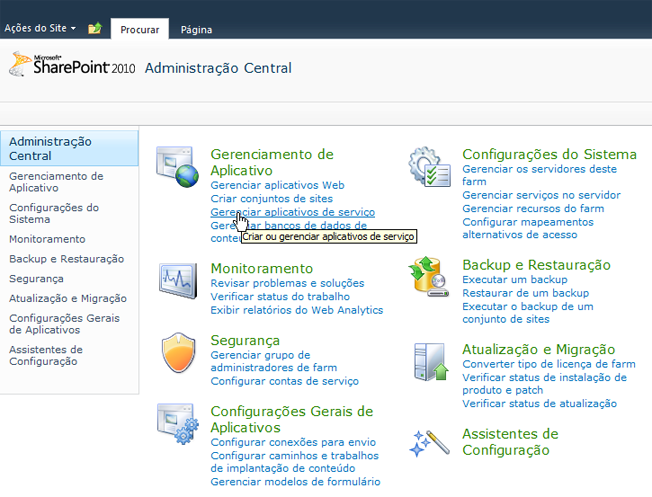Open Exibir relatórios do Web Analytics link

point(296,310)
